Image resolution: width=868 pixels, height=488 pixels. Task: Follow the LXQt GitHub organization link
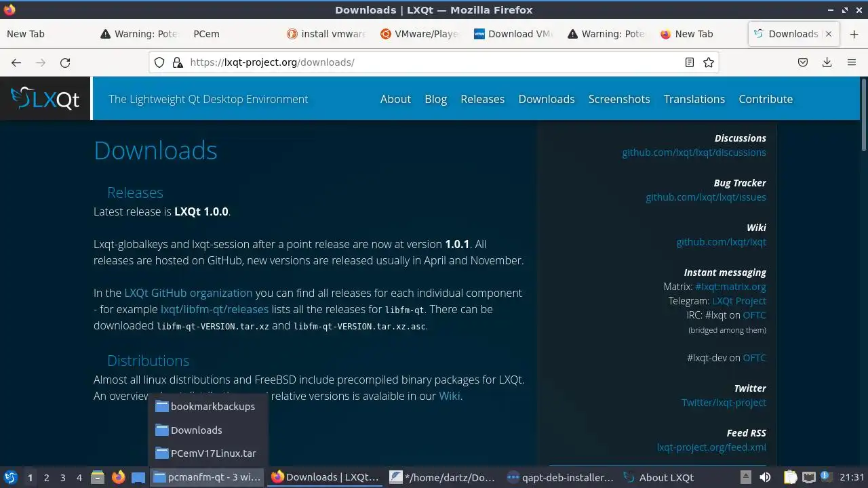(188, 293)
